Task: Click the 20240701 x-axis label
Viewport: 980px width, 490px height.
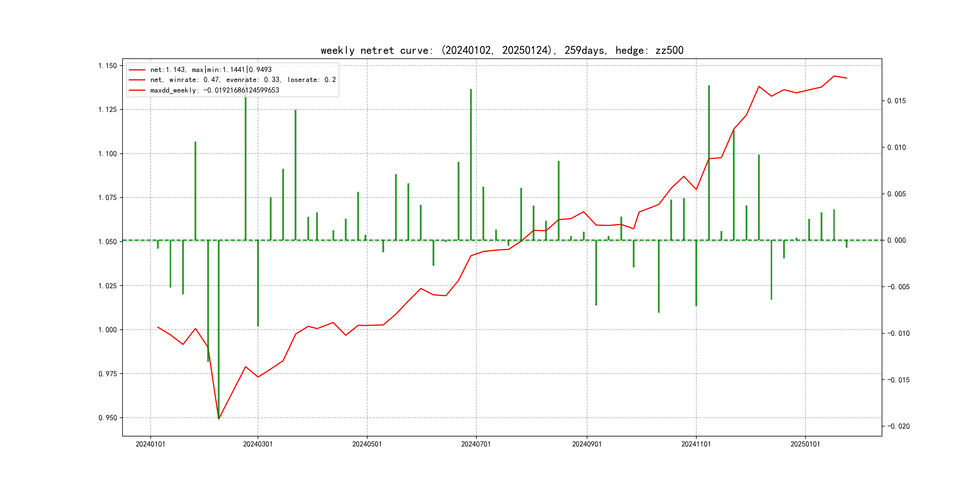Action: (x=475, y=444)
